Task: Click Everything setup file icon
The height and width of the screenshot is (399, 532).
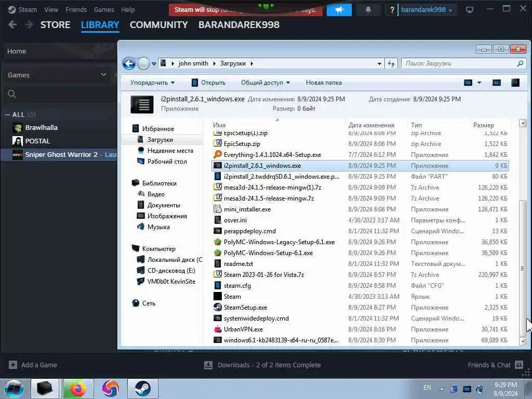Action: tap(218, 154)
